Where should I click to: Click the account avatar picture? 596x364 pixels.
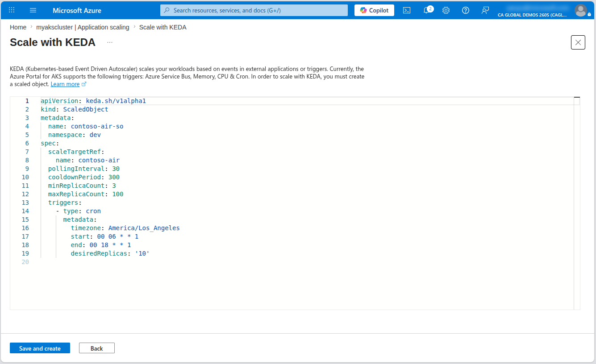click(x=581, y=10)
